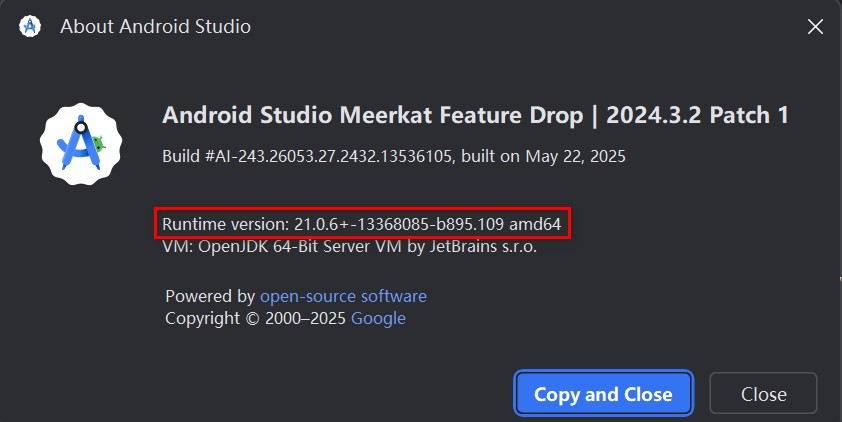Click the large Android Studio compass logo

tap(80, 143)
